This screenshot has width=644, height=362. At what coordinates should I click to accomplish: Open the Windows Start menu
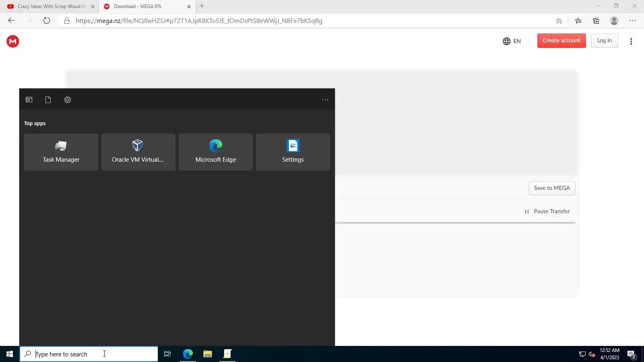point(10,354)
